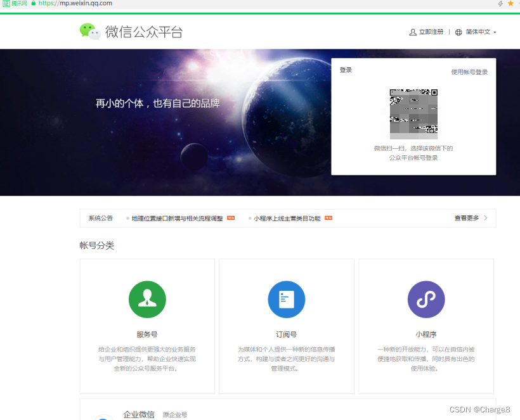
Task: Click the 企业微信 heading
Action: pyautogui.click(x=139, y=414)
